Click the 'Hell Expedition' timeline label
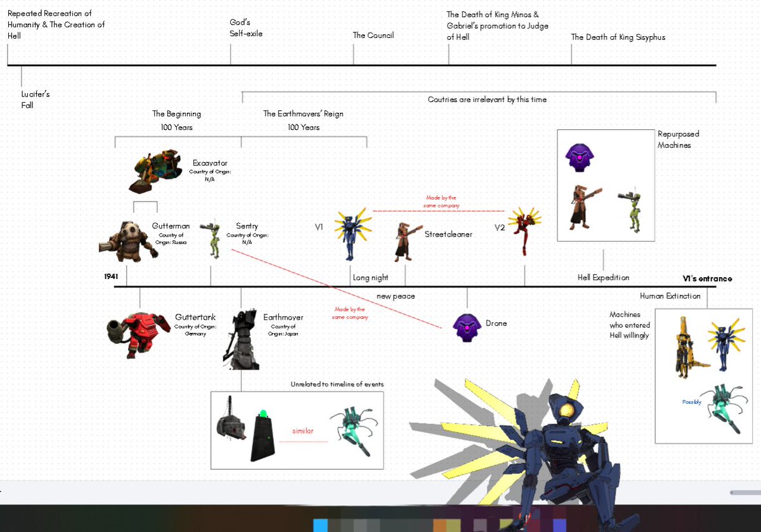This screenshot has width=761, height=532. 604,278
